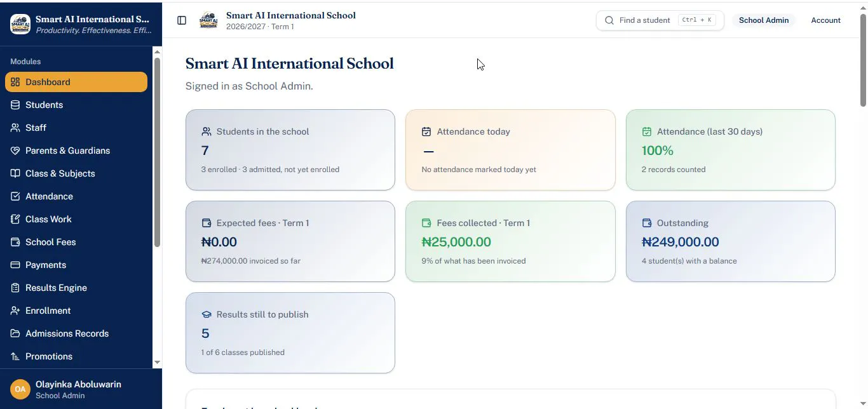The image size is (868, 409).
Task: Click the Promotions sort icon in sidebar
Action: point(15,356)
